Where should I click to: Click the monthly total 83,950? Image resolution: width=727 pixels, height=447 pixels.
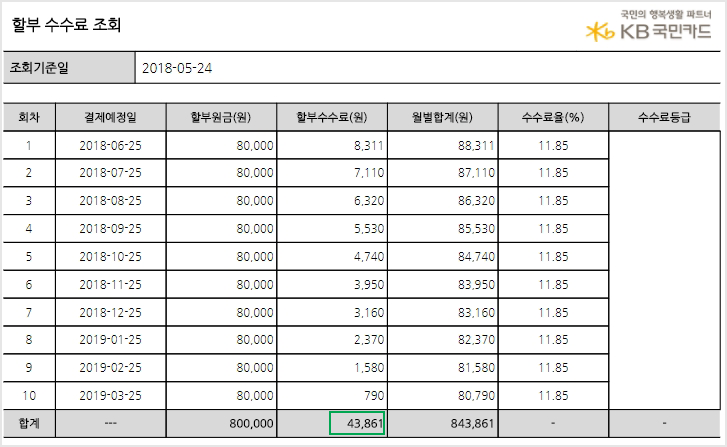coord(476,284)
